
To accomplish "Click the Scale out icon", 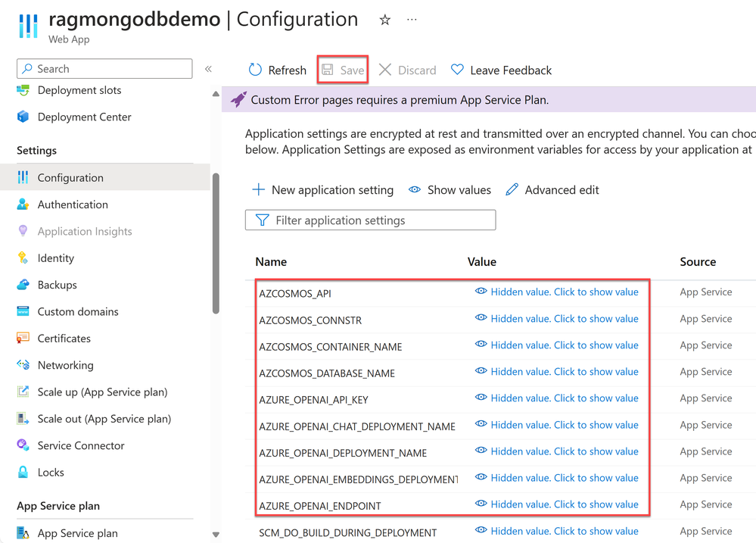I will point(23,419).
